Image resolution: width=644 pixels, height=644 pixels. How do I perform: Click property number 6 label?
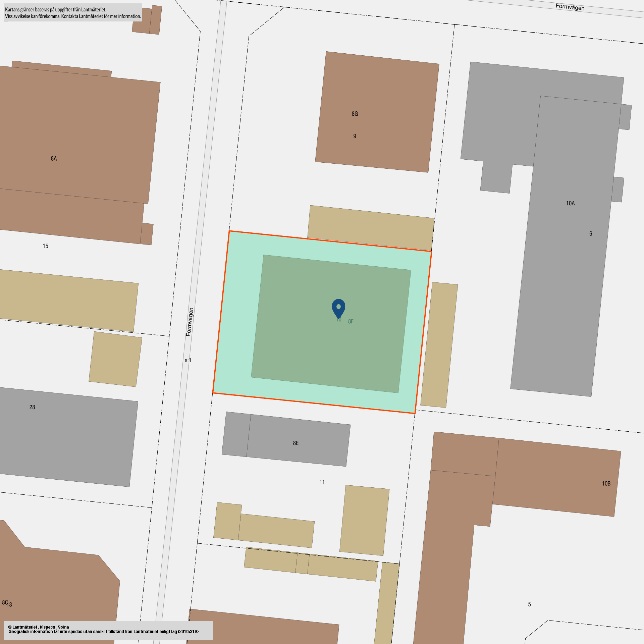point(591,233)
